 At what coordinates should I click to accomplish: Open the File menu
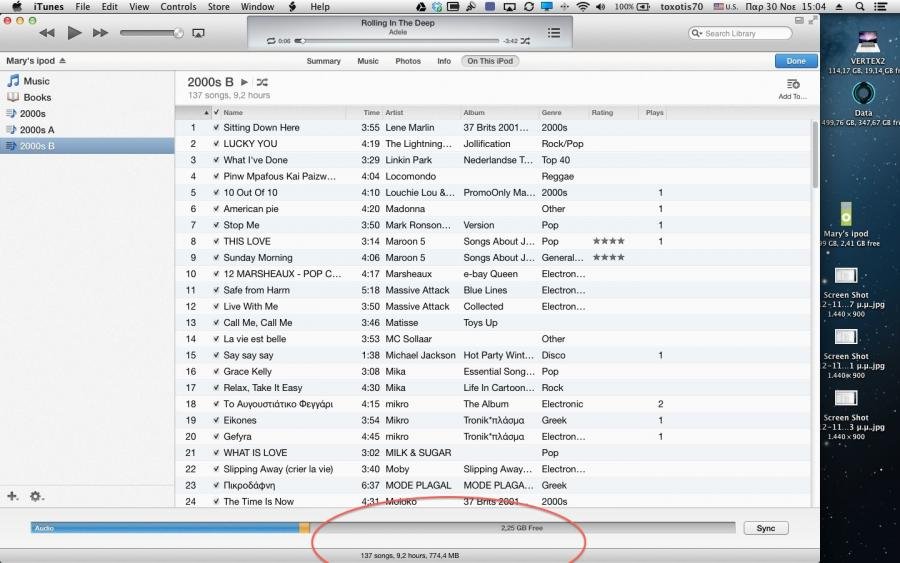83,7
